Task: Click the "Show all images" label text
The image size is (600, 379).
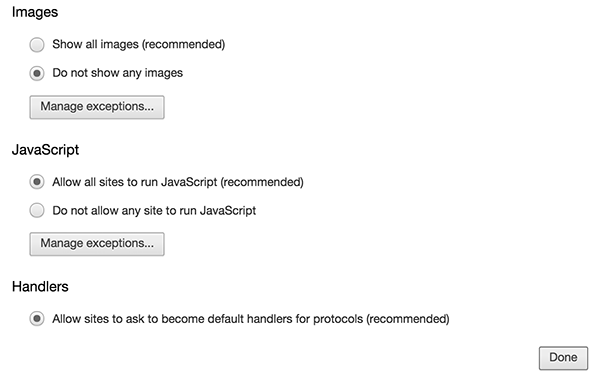Action: click(95, 44)
